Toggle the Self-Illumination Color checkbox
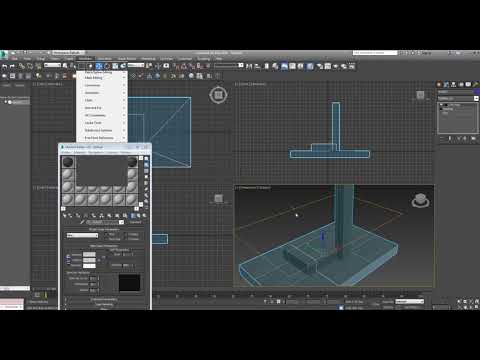The image size is (480, 360). (112, 255)
